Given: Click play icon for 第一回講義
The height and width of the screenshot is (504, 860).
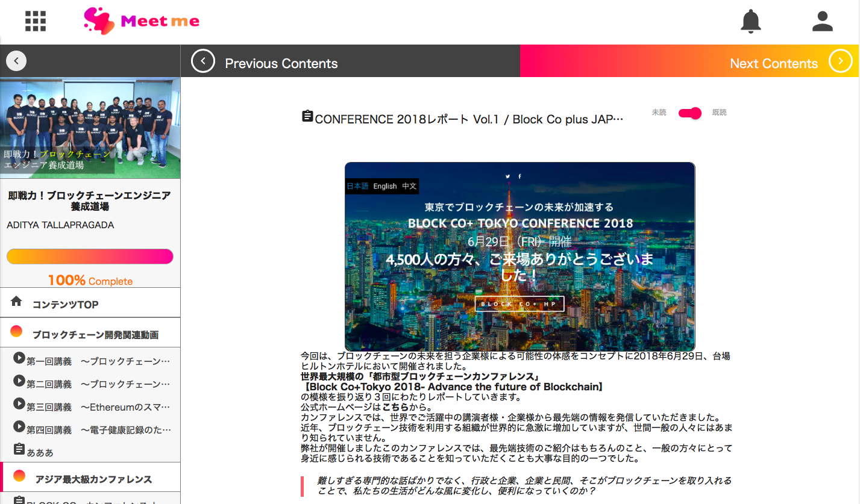Looking at the screenshot, I should [x=19, y=358].
